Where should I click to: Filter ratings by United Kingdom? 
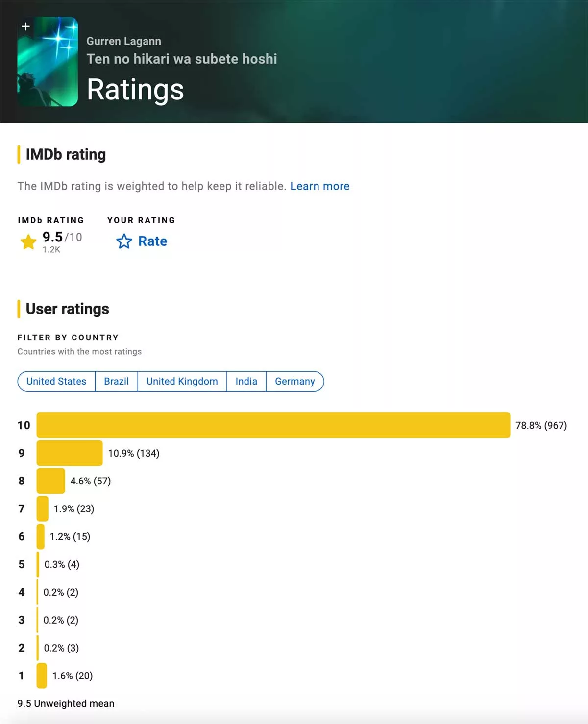182,382
